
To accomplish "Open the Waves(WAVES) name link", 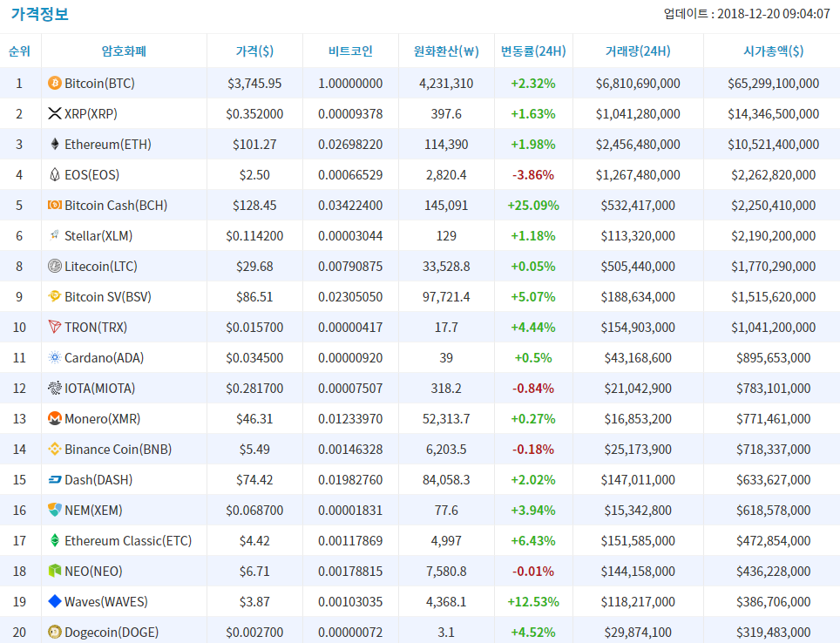I will point(106,602).
